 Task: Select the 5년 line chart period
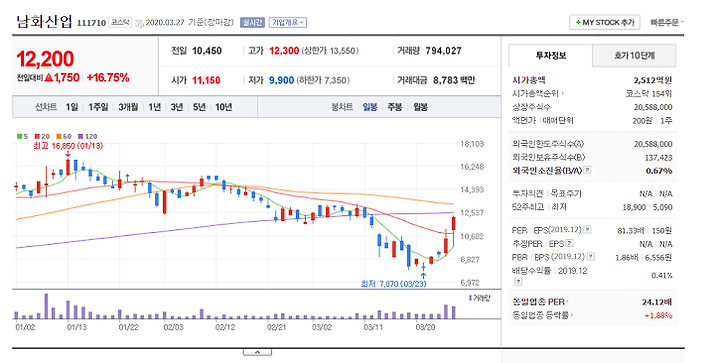pos(199,107)
